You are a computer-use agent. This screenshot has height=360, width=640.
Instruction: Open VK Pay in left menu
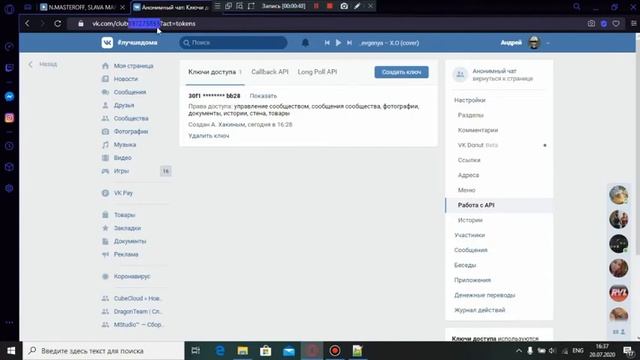(x=123, y=193)
